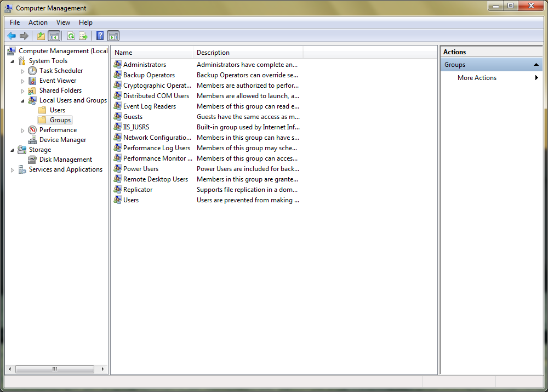Click the Up one level toolbar icon
The height and width of the screenshot is (392, 548).
(x=41, y=36)
